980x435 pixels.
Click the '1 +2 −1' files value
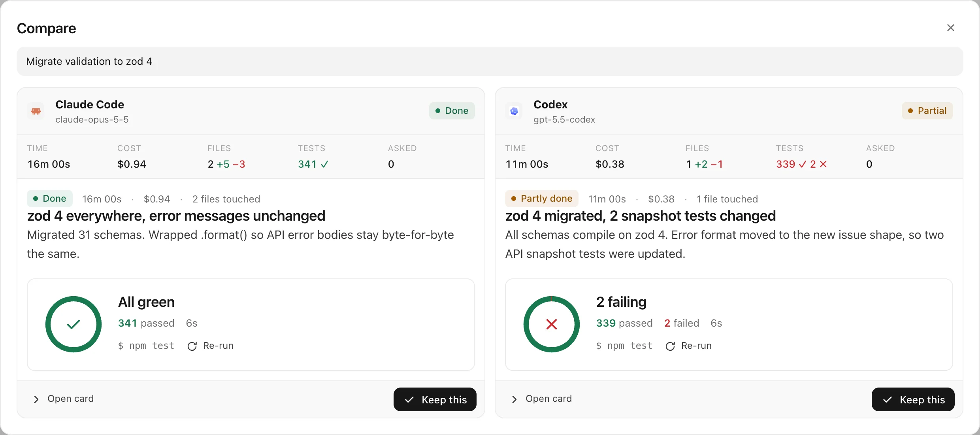705,164
